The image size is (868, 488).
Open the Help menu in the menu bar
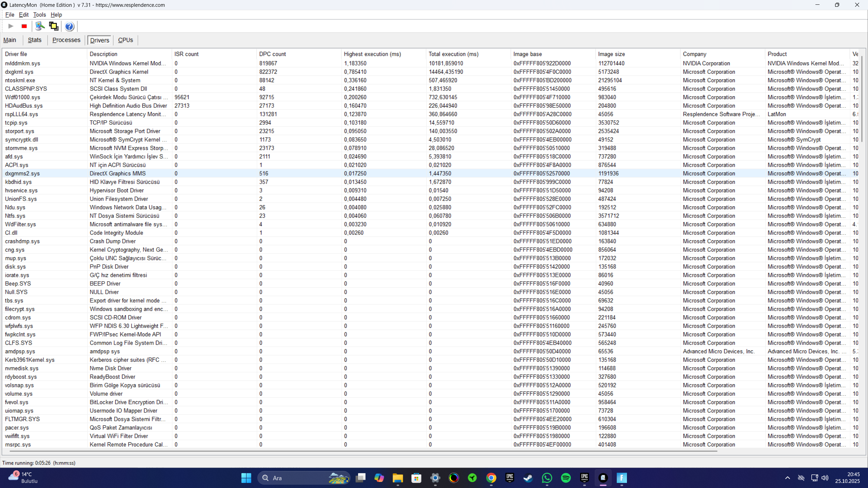(x=56, y=15)
